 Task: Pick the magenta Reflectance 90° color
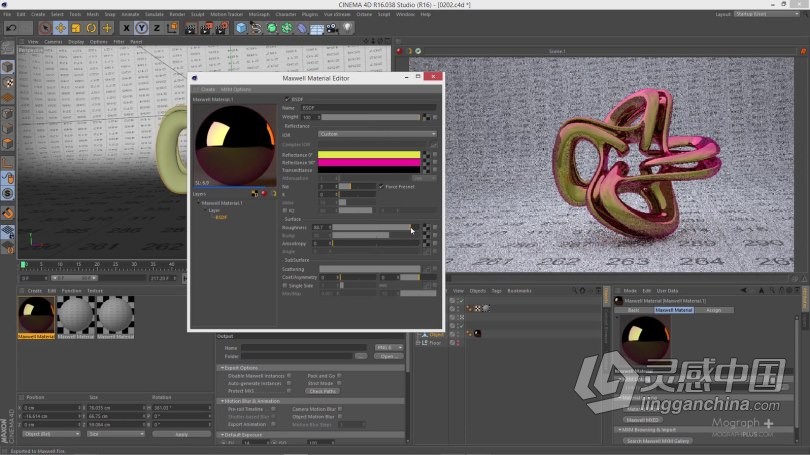coord(369,162)
